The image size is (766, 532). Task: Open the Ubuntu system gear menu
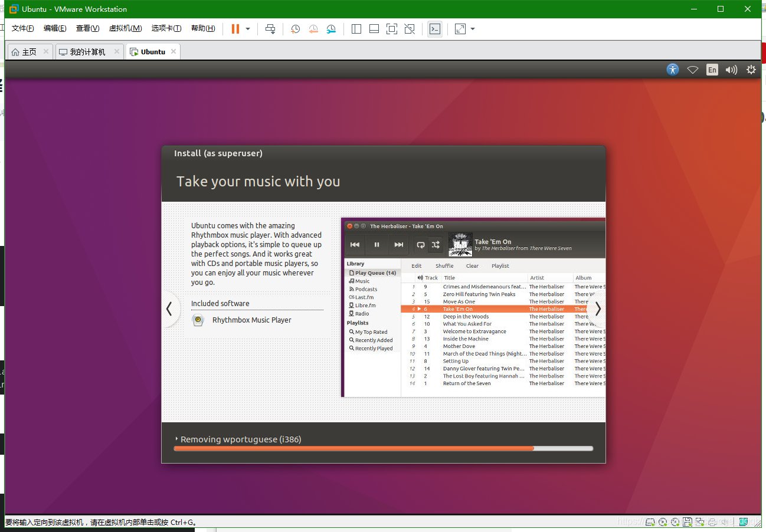[x=751, y=70]
